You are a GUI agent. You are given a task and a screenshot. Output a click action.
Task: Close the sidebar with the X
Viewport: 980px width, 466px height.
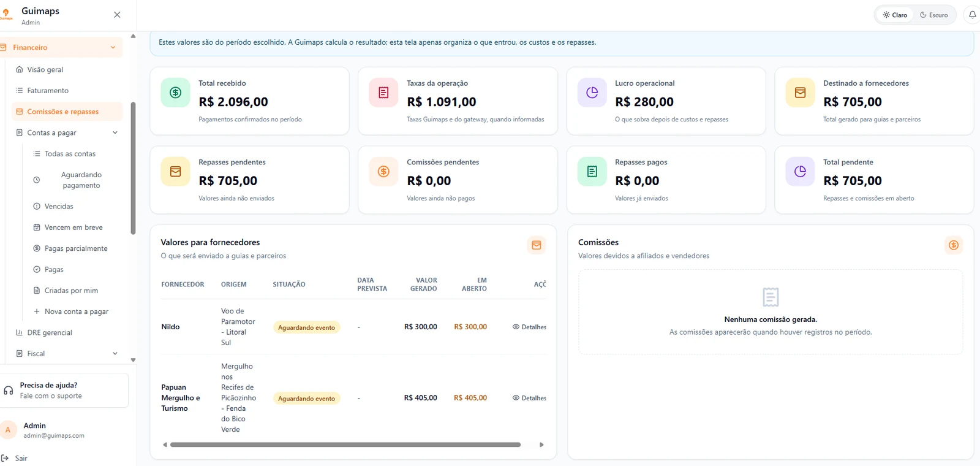(117, 15)
